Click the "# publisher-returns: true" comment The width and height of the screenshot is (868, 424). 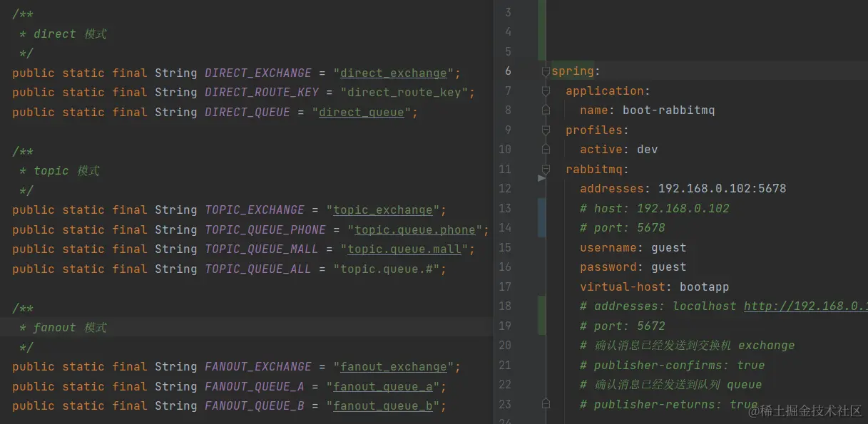point(669,405)
